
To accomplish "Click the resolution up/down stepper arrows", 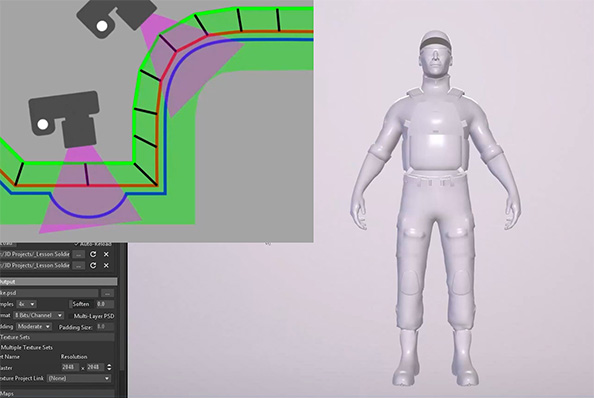I will [109, 367].
